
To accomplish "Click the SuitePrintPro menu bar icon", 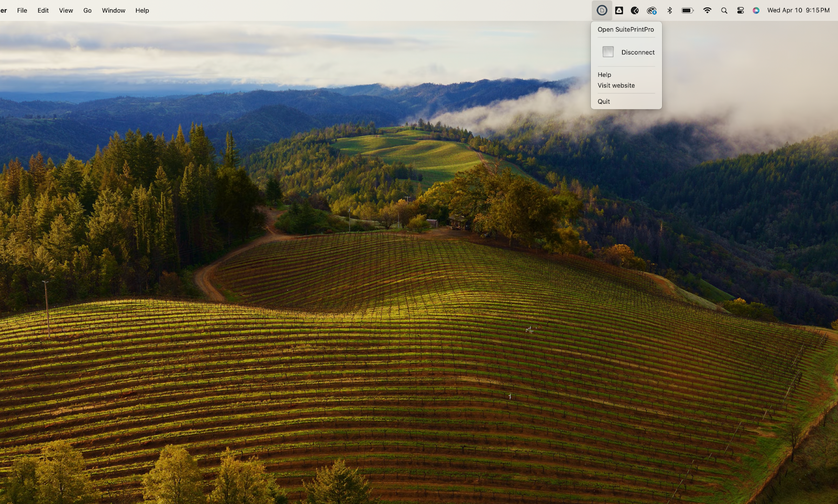I will (x=602, y=10).
